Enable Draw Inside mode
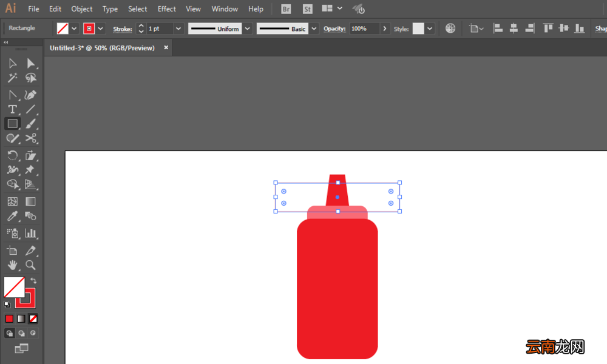 point(33,333)
